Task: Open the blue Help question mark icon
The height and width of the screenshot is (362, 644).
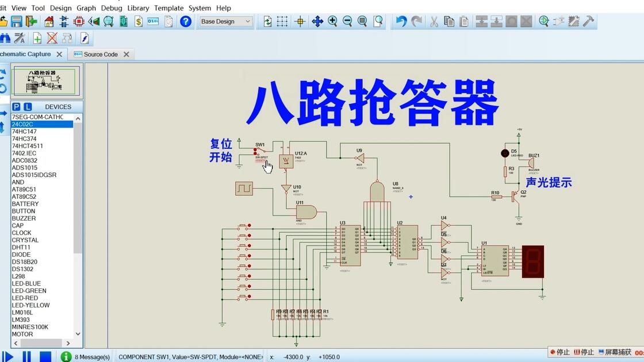Action: pos(186,21)
